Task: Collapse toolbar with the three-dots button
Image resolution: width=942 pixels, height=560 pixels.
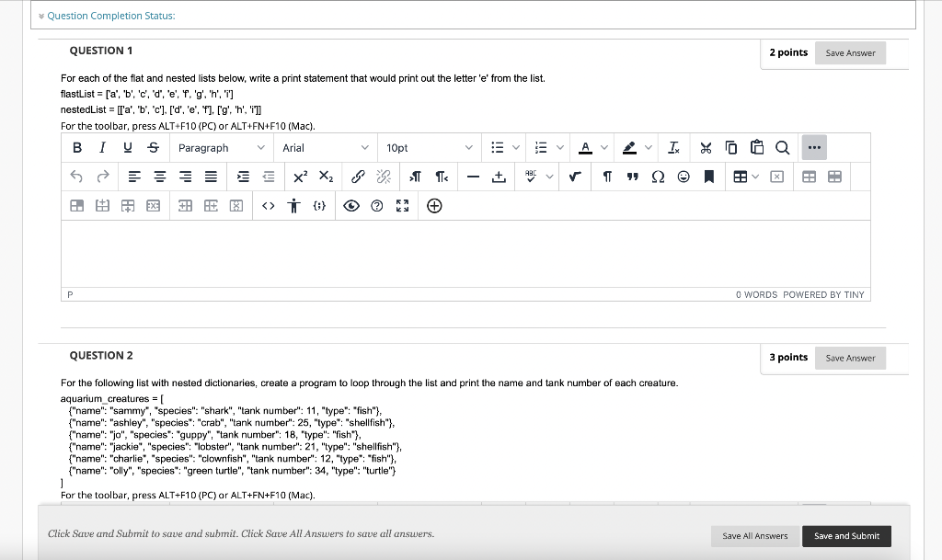Action: [x=814, y=148]
